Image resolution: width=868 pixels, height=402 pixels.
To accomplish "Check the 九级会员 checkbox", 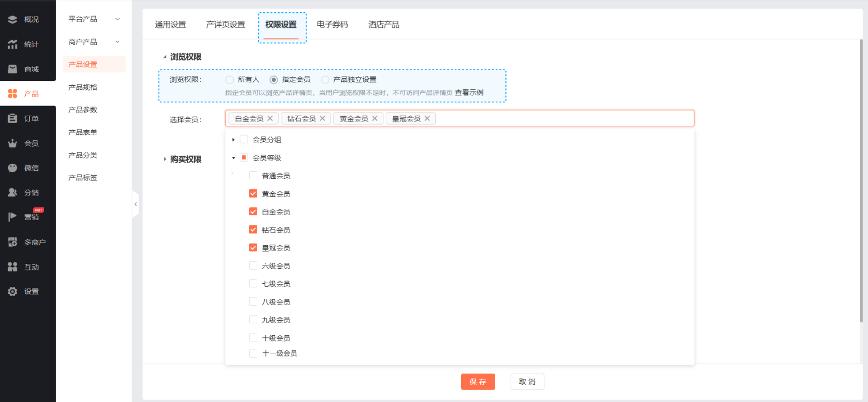I will [254, 320].
